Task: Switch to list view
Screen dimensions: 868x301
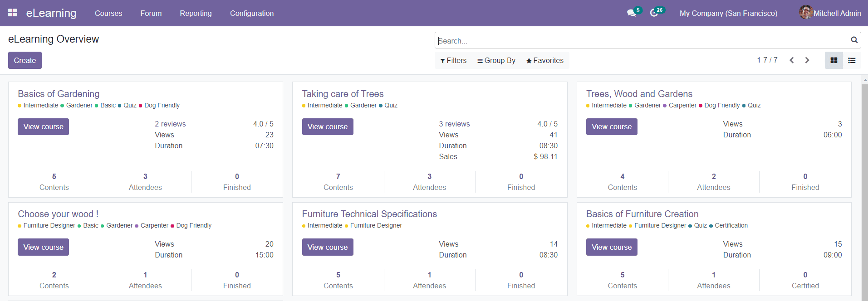Action: tap(852, 60)
